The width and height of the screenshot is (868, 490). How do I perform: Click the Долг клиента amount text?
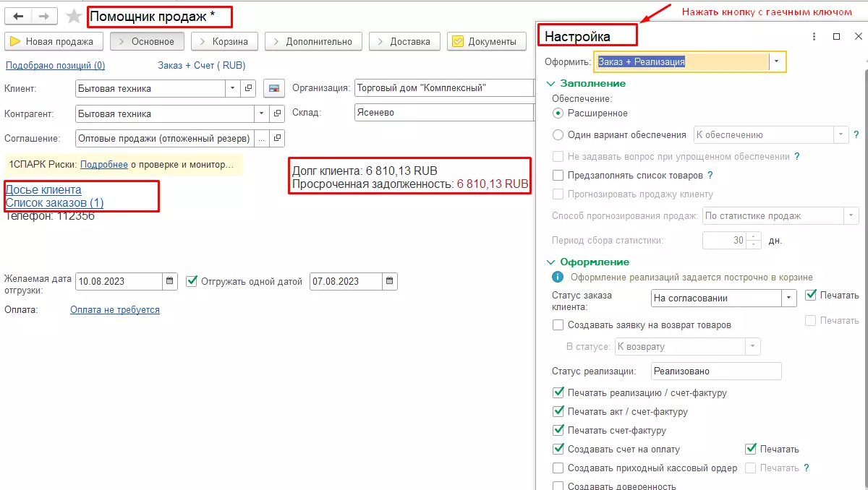click(x=401, y=171)
